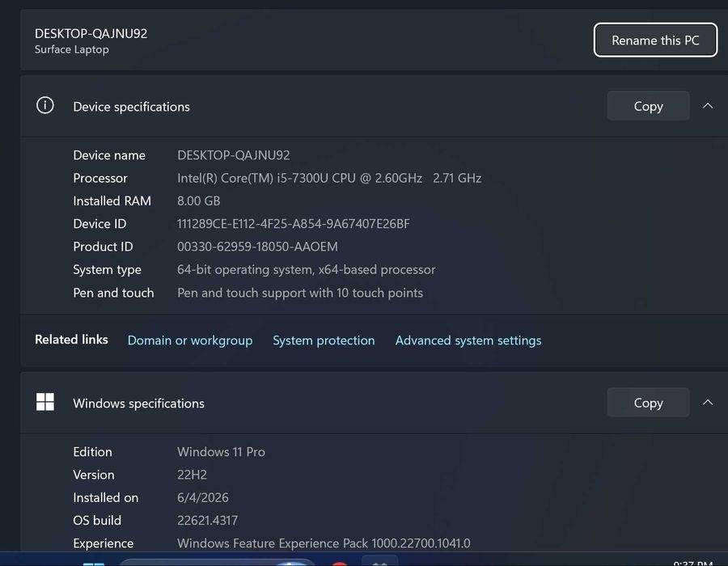Click the Installed on label
Screen dimensions: 728x566
pos(106,498)
